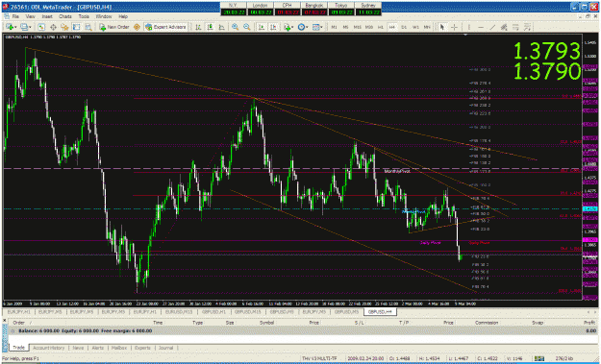Switch to the GBPUSD,M15 chart tab
The image size is (601, 364).
[247, 312]
